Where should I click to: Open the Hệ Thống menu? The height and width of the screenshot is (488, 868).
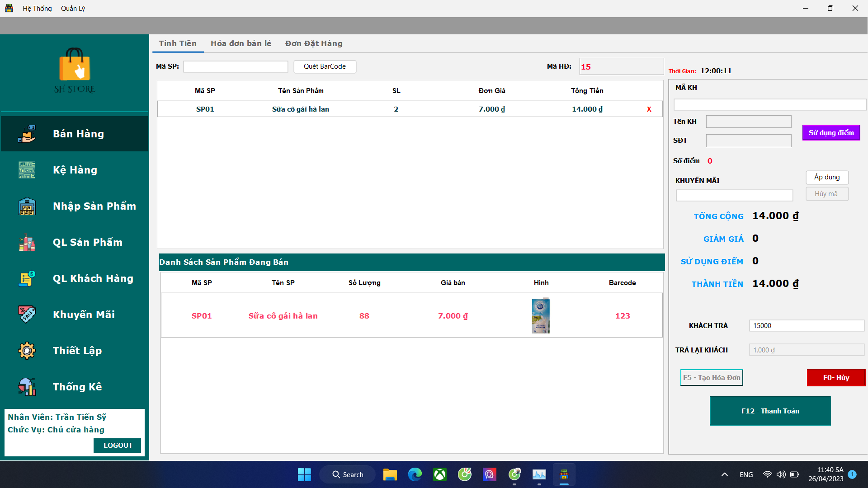(x=37, y=9)
